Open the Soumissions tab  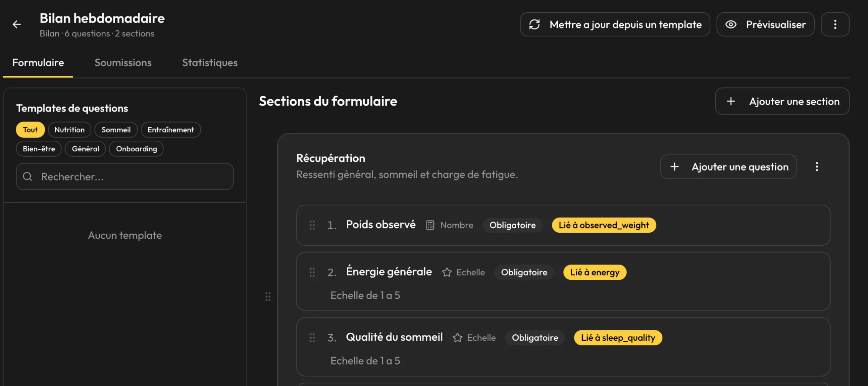[x=123, y=63]
